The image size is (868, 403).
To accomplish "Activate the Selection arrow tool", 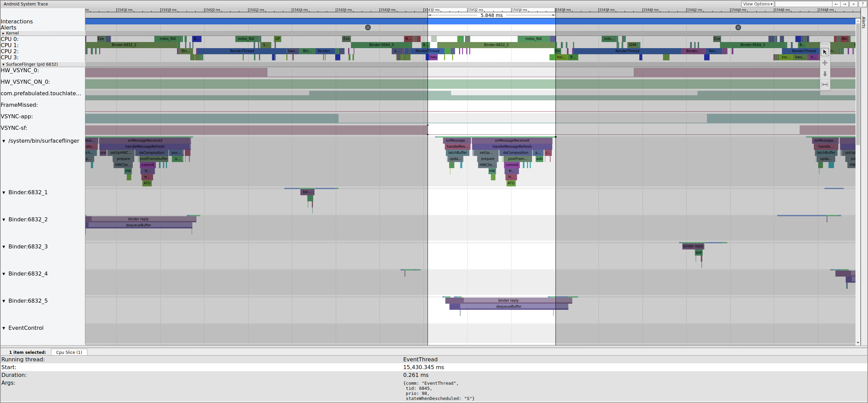I will (825, 52).
